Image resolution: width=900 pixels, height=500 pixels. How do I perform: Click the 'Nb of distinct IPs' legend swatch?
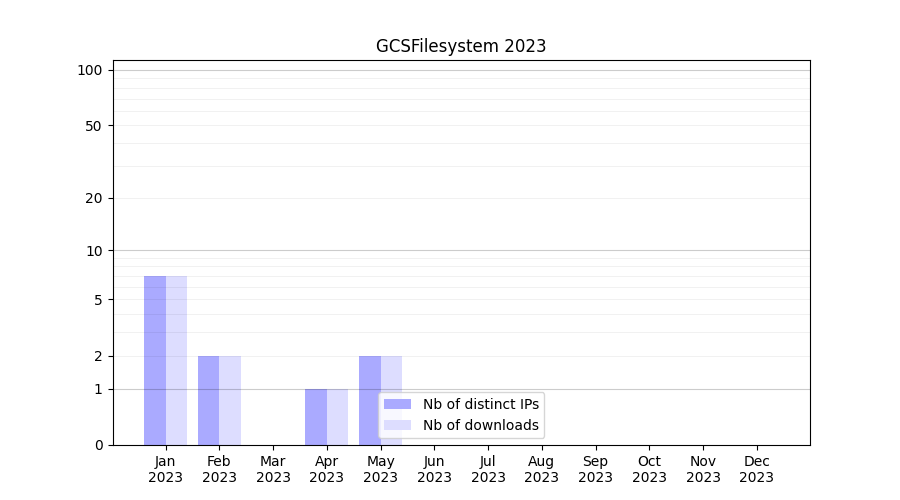397,404
